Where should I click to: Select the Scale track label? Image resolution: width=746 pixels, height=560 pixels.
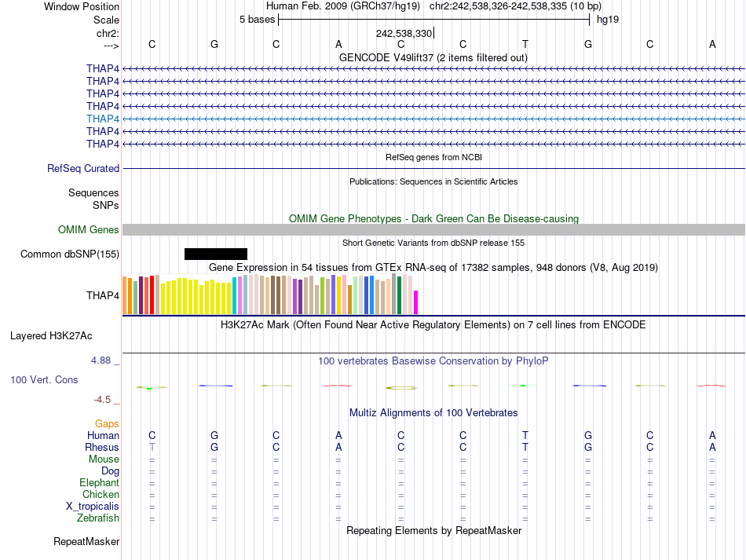[106, 20]
